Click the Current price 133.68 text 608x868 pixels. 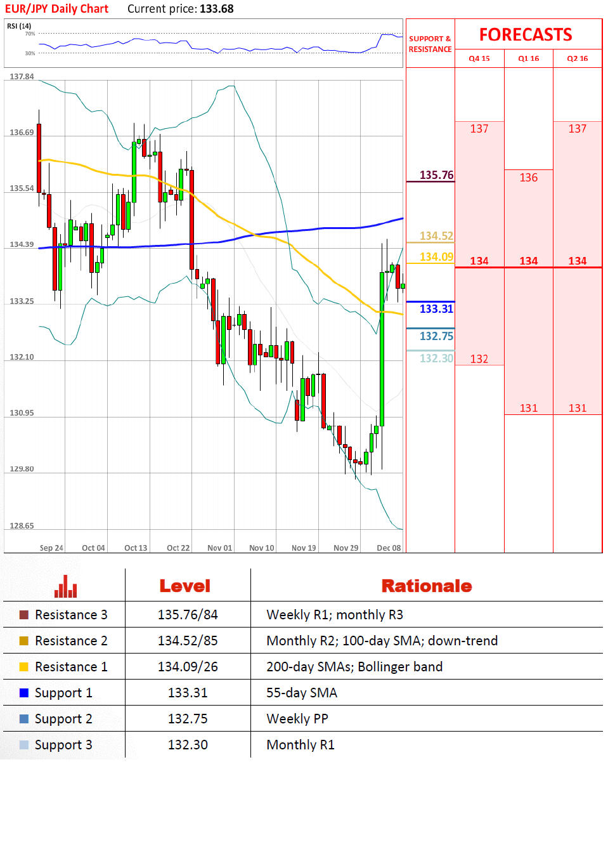click(x=181, y=9)
